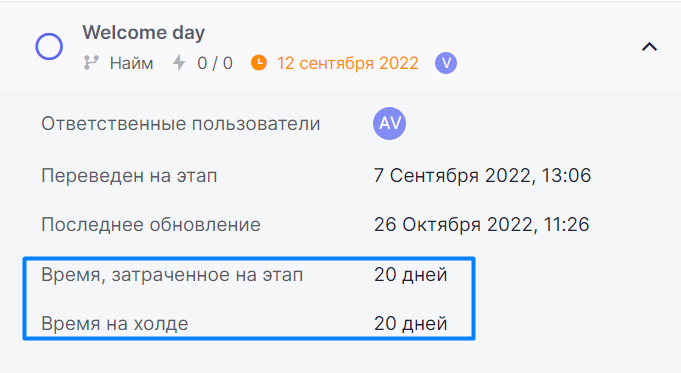681x373 pixels.
Task: Click the 12 сентября 2022 due date
Action: click(x=348, y=63)
